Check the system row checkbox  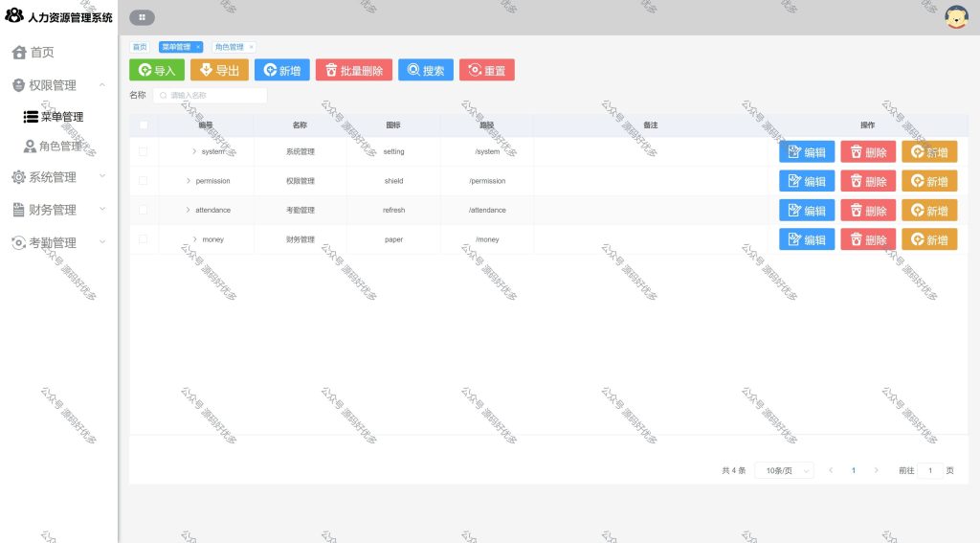(144, 151)
